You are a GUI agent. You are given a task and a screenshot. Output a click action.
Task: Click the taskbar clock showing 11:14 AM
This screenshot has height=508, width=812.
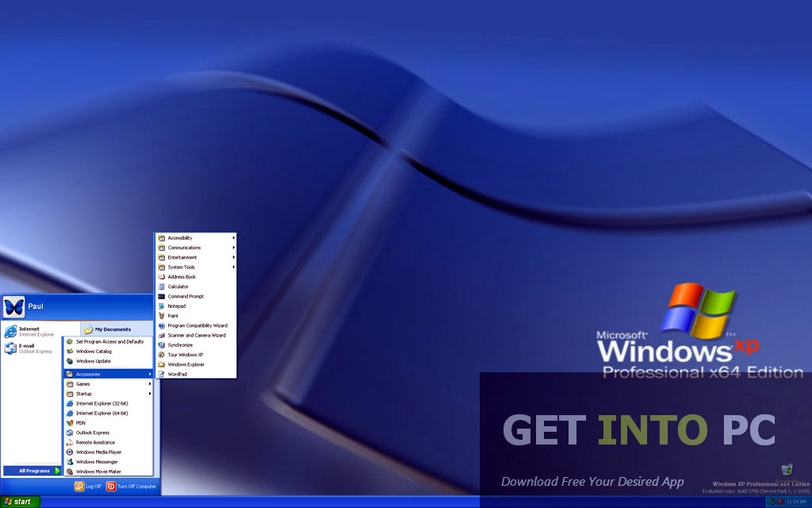[796, 502]
